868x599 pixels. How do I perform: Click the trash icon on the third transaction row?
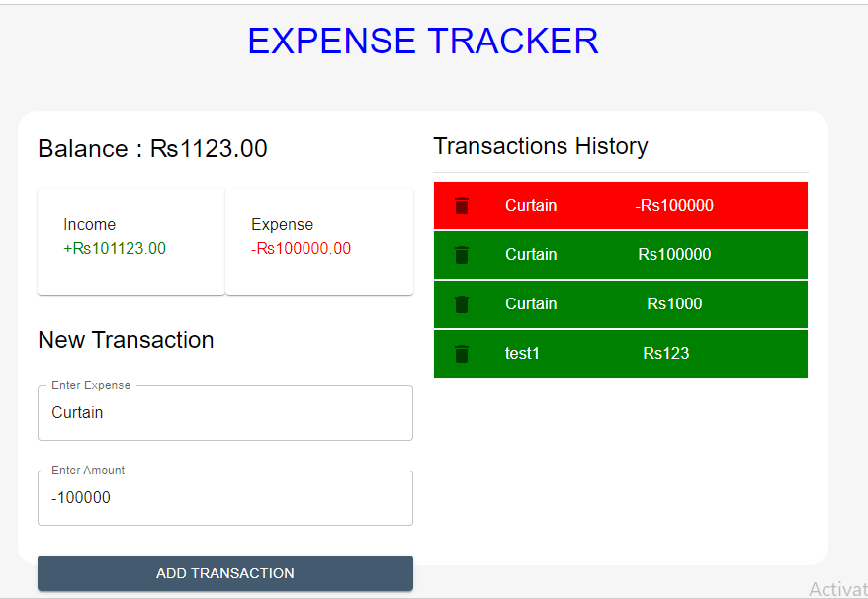[461, 303]
